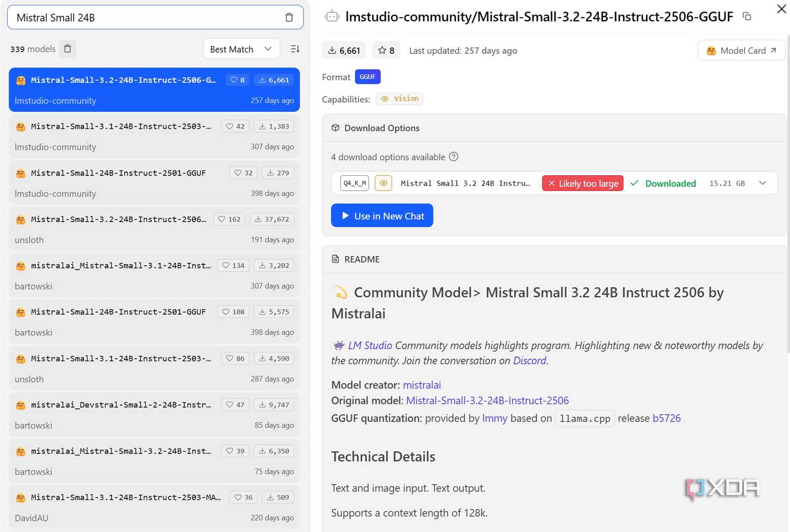The height and width of the screenshot is (532, 790).
Task: Click the downloads badge showing 509
Action: [x=278, y=498]
